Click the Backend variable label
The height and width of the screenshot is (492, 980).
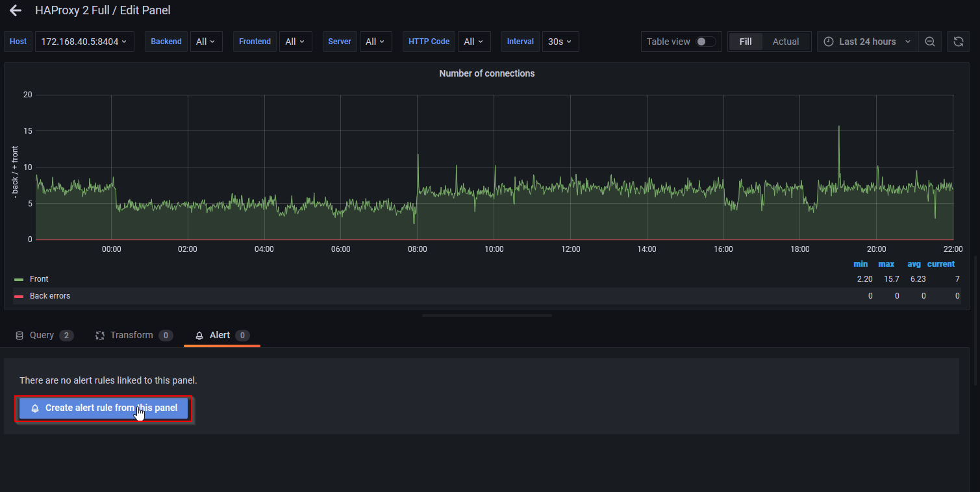(166, 42)
